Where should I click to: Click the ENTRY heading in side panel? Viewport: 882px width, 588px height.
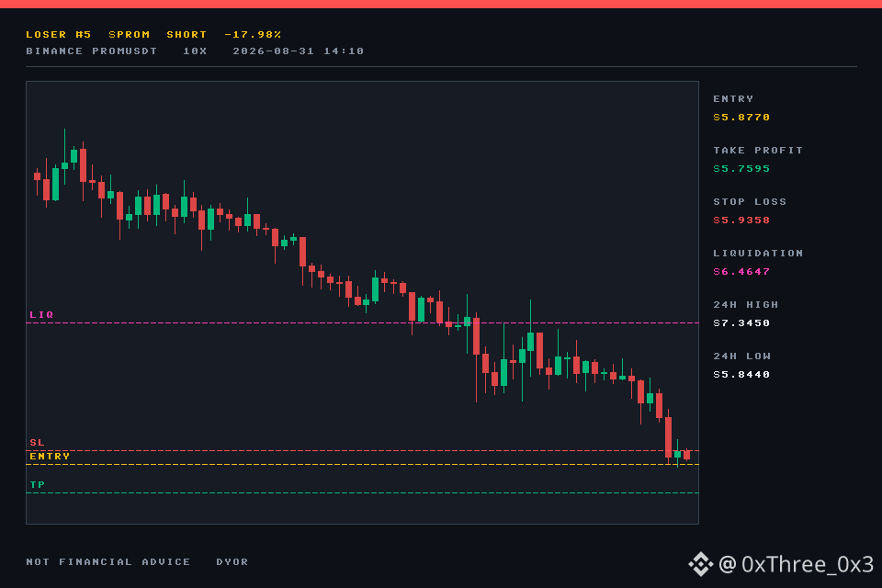point(733,99)
